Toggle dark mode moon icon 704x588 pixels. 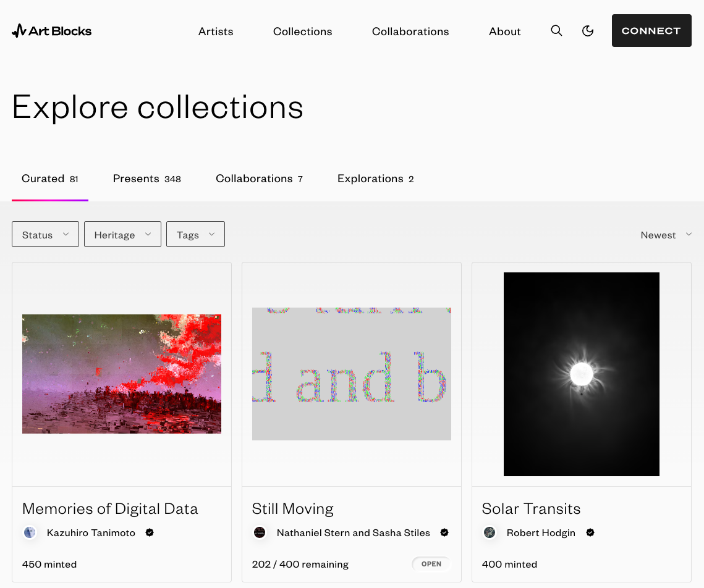pyautogui.click(x=588, y=31)
